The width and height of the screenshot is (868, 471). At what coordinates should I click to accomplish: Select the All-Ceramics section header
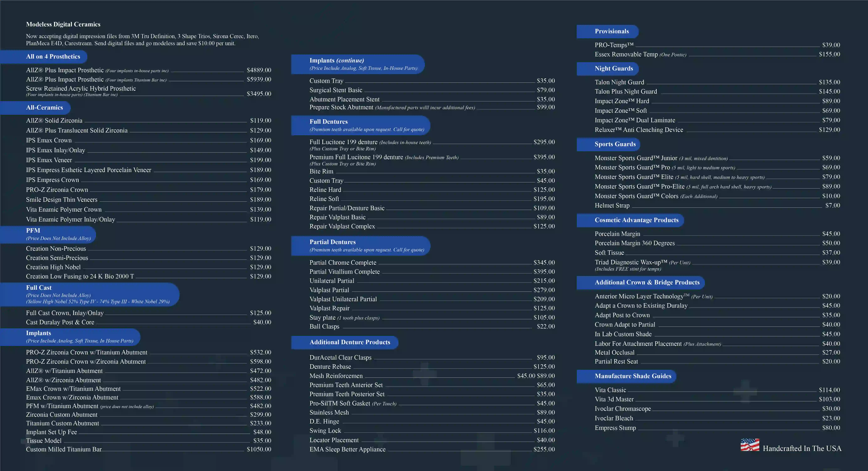tap(44, 108)
